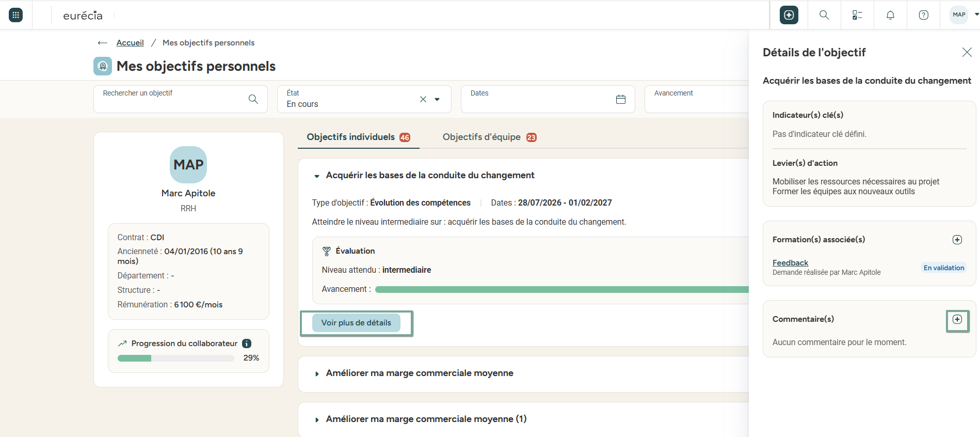Add a comment with the plus icon
Screen dimensions: 980x437
click(957, 319)
